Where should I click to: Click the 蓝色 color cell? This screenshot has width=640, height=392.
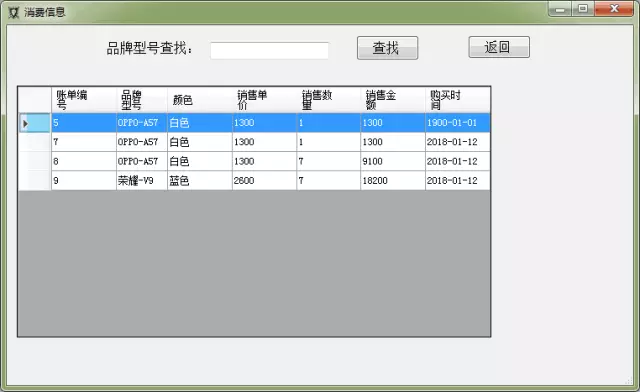(200, 180)
